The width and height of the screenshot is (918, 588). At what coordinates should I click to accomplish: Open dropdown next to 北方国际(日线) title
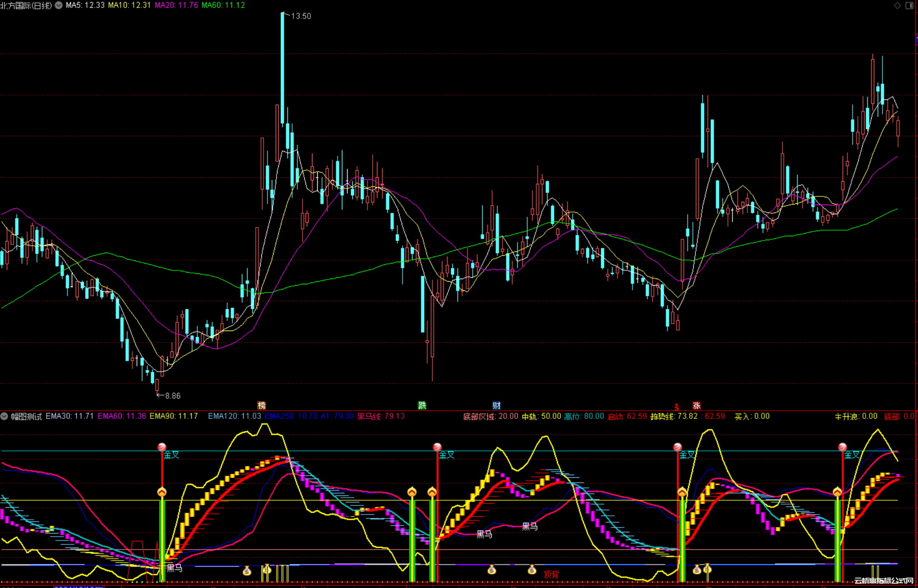[58, 5]
